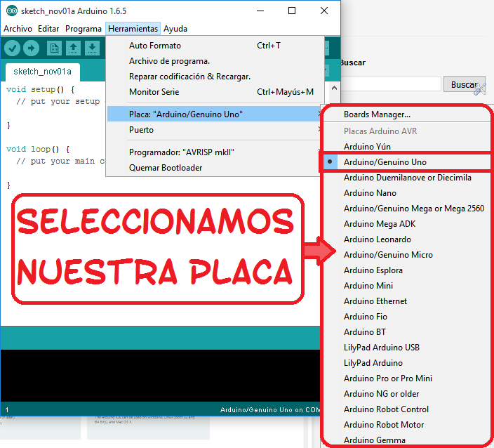This screenshot has height=448, width=494.
Task: Select Arduino Duemilanove or Diecimila
Action: coord(406,178)
